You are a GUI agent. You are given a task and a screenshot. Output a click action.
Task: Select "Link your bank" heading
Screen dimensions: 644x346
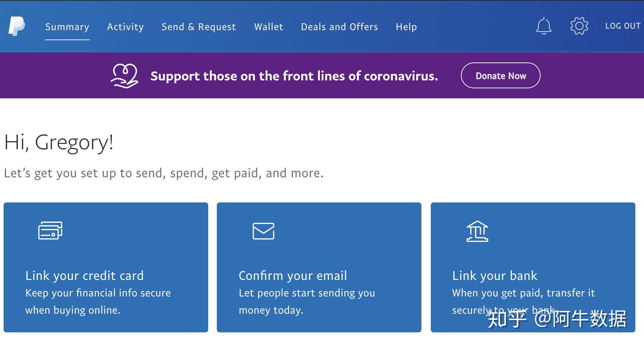coord(495,276)
